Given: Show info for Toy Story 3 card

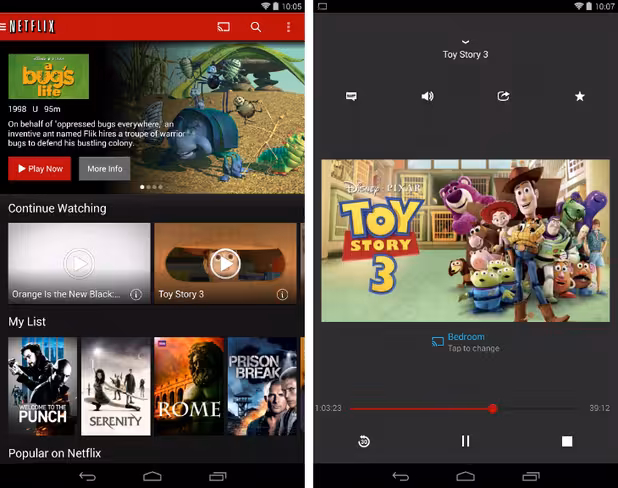Looking at the screenshot, I should tap(282, 294).
